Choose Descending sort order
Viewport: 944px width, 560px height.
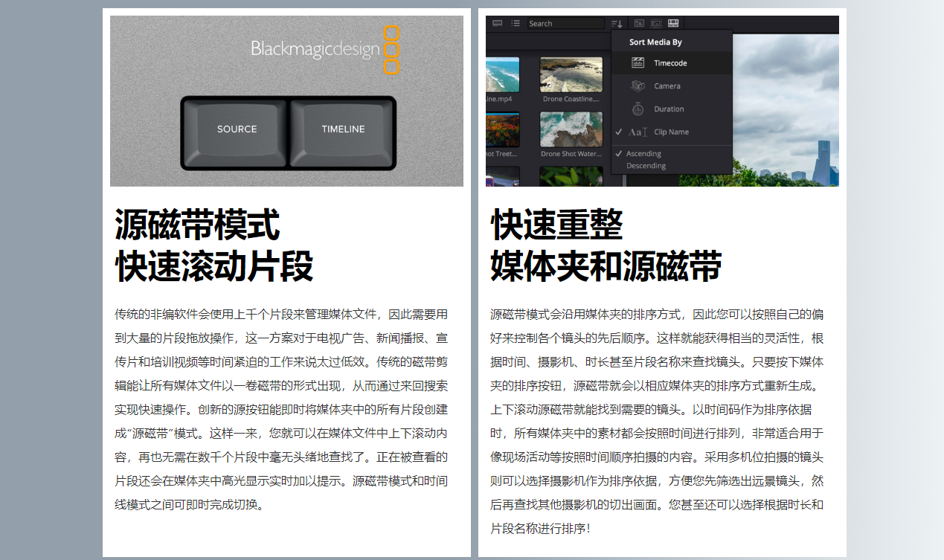646,166
